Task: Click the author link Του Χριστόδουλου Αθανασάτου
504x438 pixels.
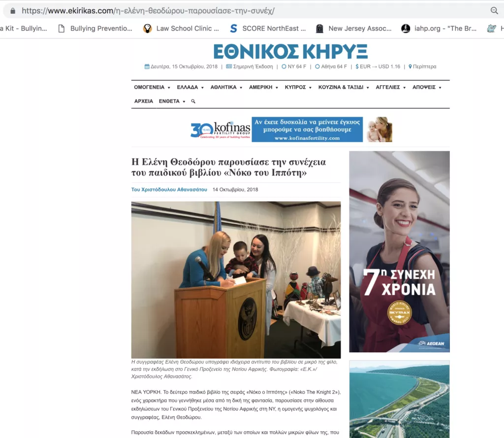Action: point(169,190)
